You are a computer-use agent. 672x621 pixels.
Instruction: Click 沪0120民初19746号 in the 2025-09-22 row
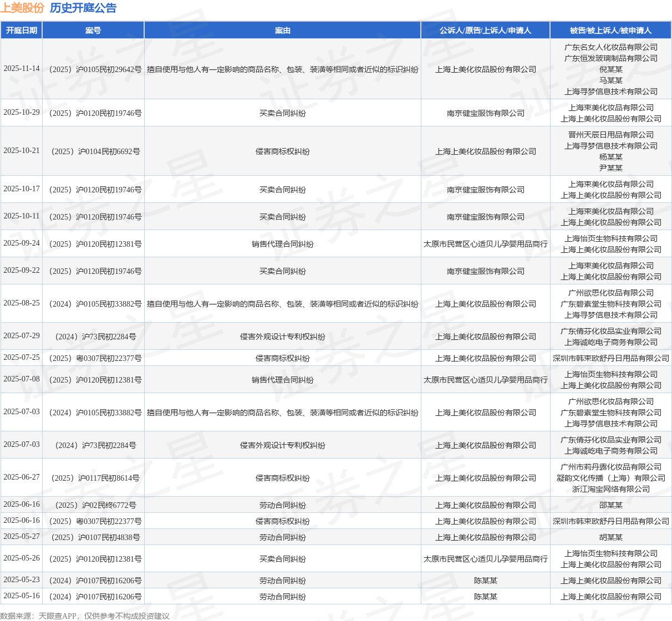(93, 271)
